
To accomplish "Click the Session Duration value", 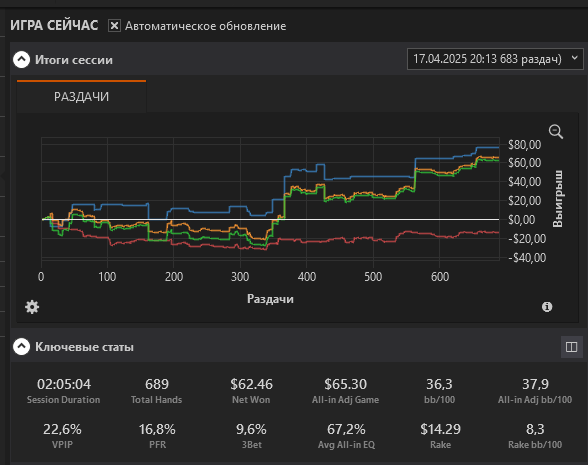I will (64, 384).
